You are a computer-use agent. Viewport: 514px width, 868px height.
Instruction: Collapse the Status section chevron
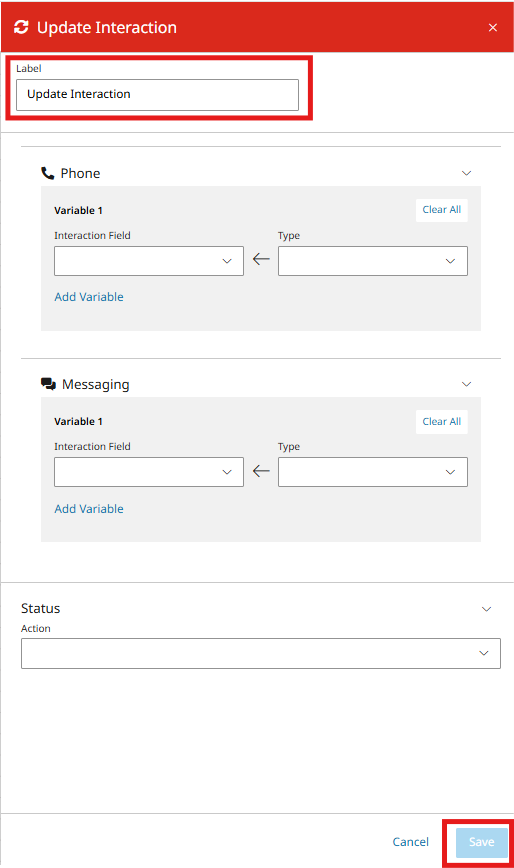point(486,609)
